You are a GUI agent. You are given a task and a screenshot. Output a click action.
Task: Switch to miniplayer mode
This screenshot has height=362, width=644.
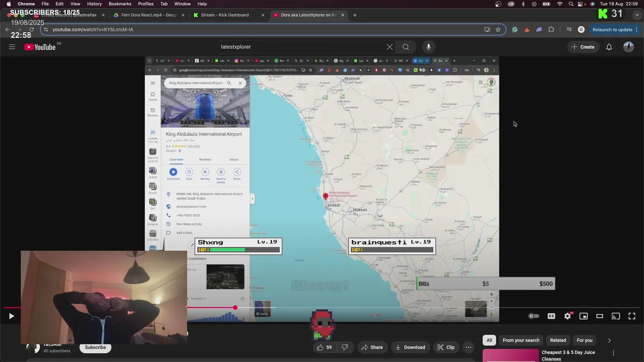584,316
